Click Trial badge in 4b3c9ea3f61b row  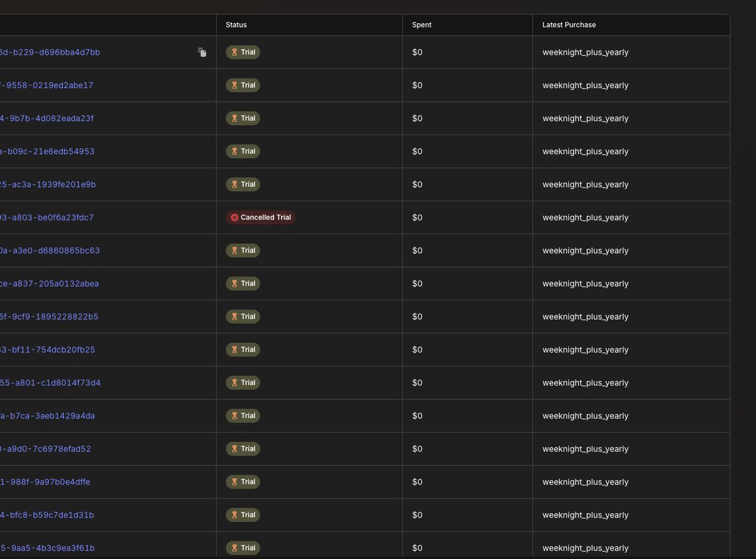tap(243, 548)
